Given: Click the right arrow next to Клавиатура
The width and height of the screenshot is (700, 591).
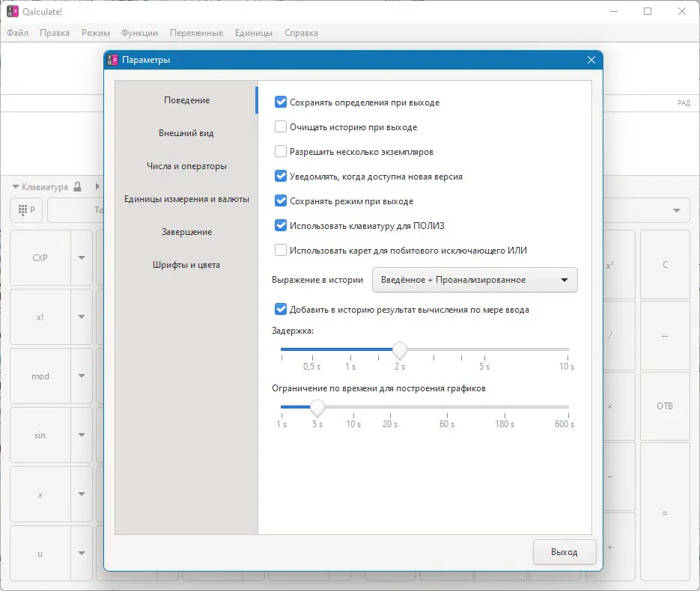Looking at the screenshot, I should 97,186.
